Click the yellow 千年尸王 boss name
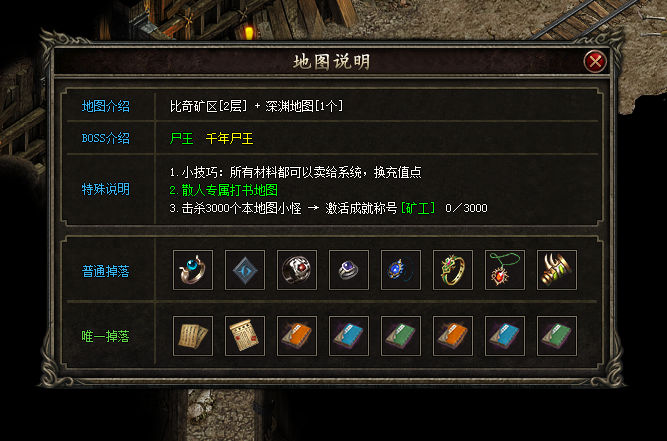This screenshot has height=441, width=667. click(x=229, y=139)
